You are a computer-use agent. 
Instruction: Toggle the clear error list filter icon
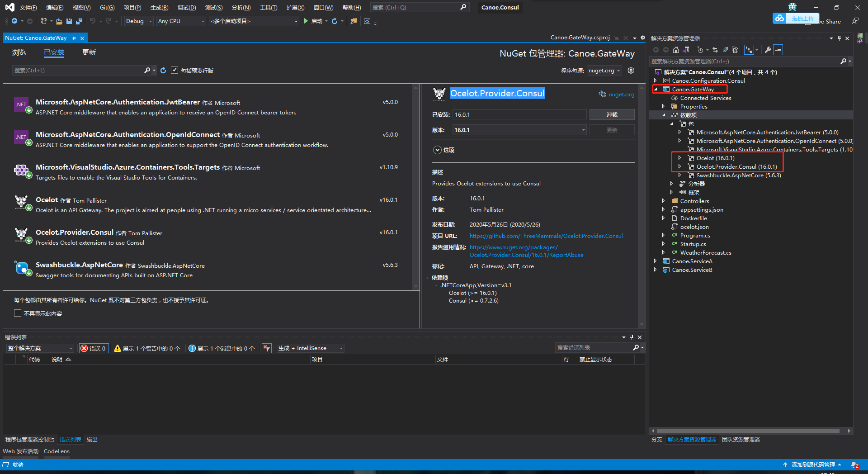point(267,348)
